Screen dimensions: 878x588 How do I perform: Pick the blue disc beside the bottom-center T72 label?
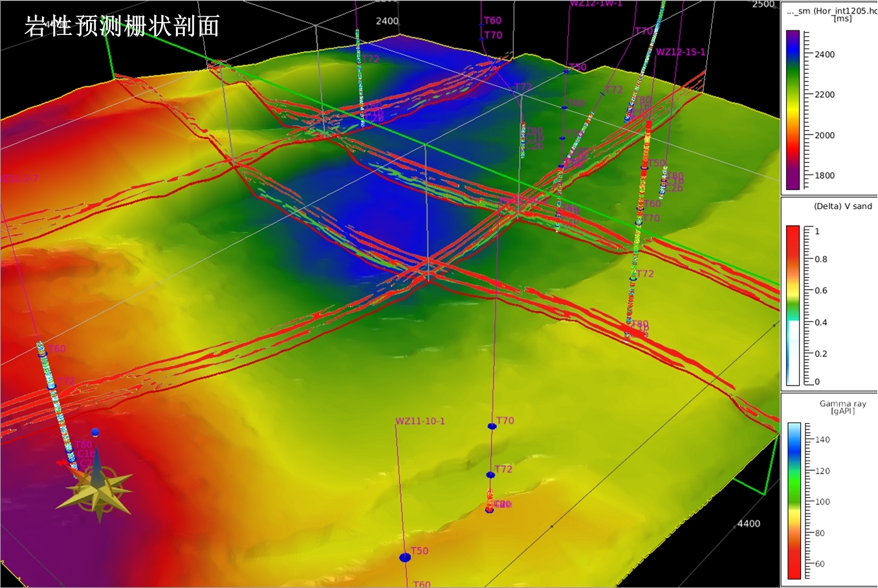coord(490,475)
